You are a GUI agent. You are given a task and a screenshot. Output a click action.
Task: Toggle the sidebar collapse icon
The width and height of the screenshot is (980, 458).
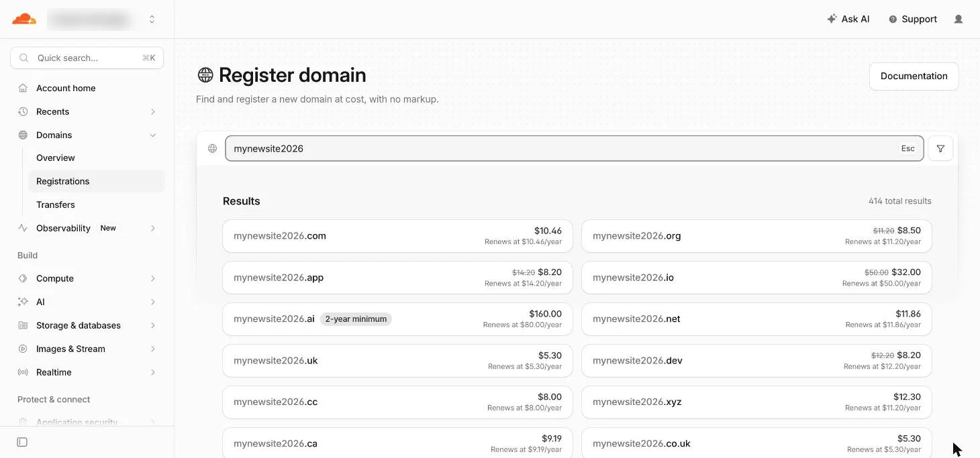click(22, 442)
